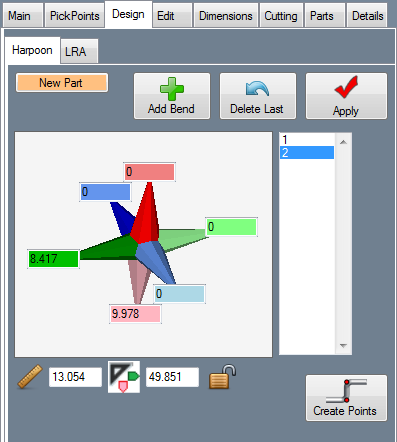This screenshot has width=397, height=442.
Task: Select highlighted bend 2 in the list
Action: point(307,153)
